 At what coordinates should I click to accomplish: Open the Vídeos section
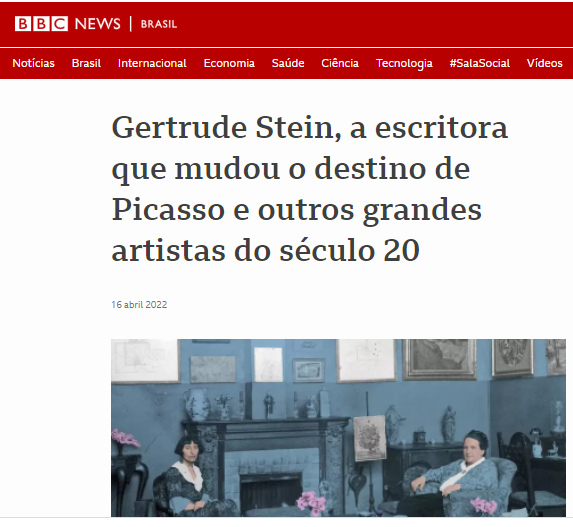pyautogui.click(x=544, y=63)
